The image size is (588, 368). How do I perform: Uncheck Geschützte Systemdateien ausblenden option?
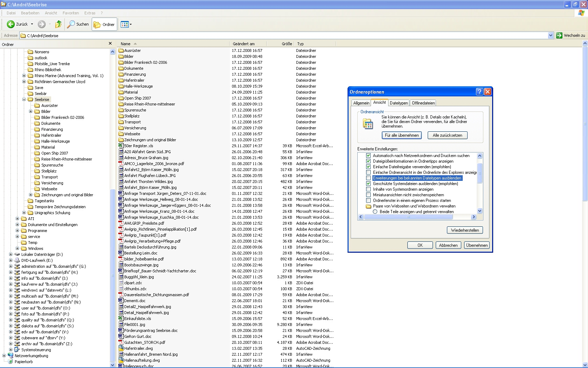(x=368, y=184)
